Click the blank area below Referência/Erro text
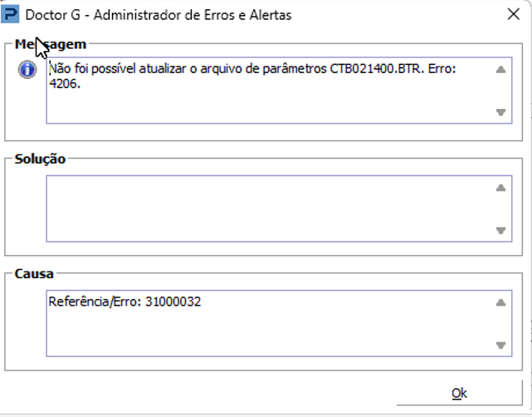 266,332
